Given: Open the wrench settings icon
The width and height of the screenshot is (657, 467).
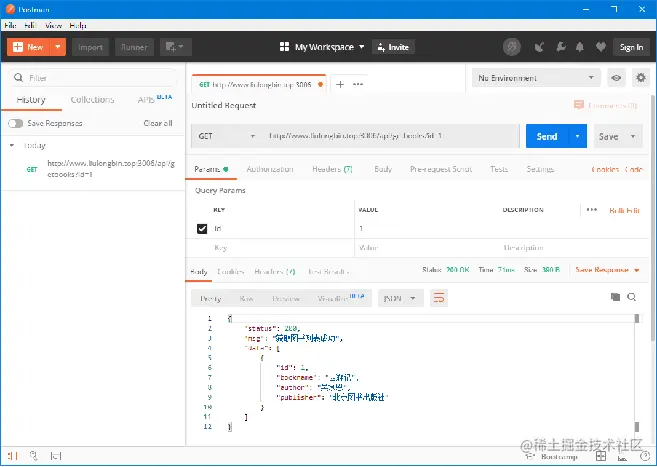Looking at the screenshot, I should coord(561,47).
